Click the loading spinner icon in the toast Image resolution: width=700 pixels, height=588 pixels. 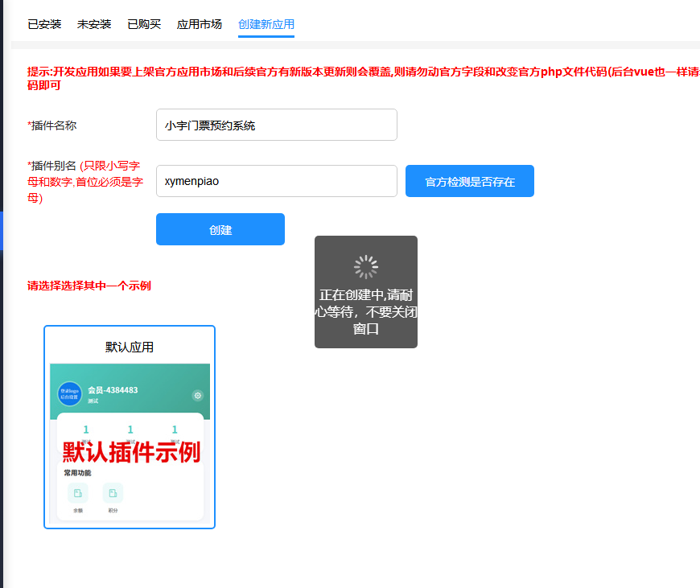[x=366, y=267]
